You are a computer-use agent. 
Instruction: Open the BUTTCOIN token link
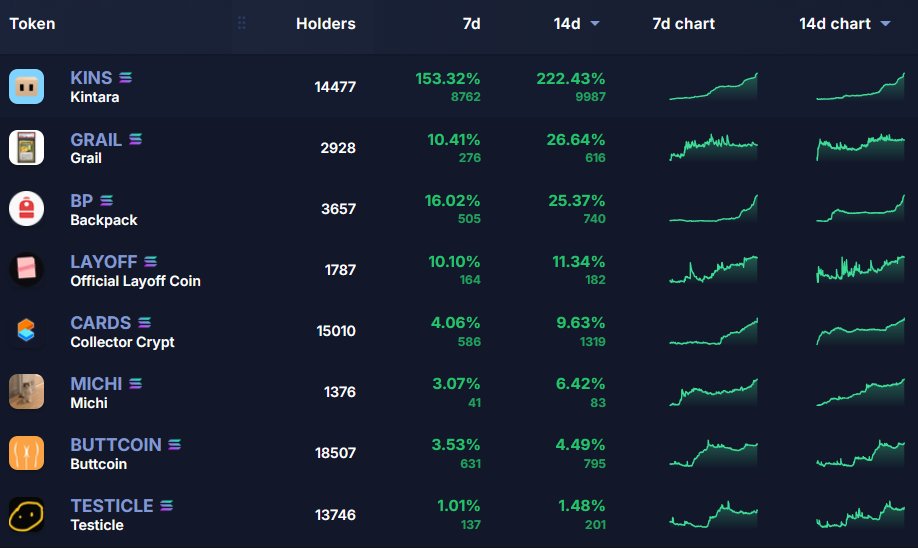tap(116, 444)
